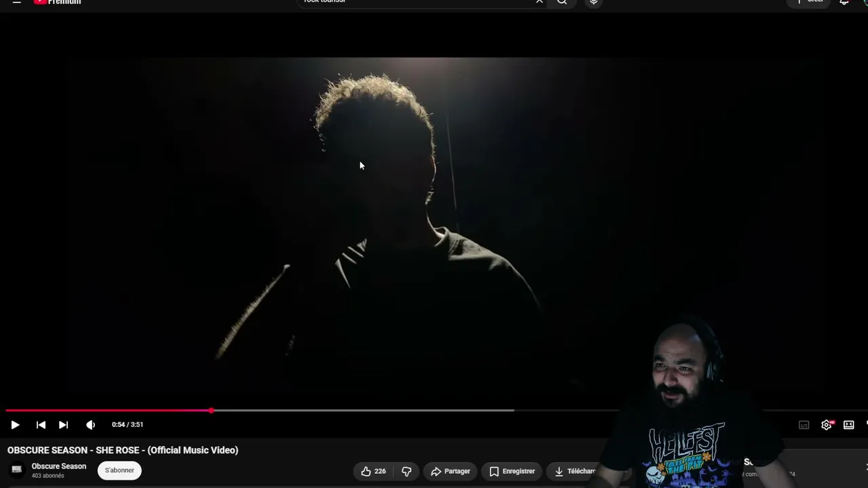Download the video via Télécharger
This screenshot has width=868, height=488.
pos(574,471)
